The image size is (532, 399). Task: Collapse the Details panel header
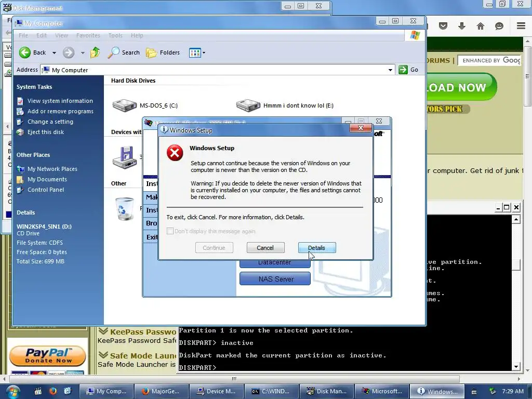pyautogui.click(x=26, y=212)
